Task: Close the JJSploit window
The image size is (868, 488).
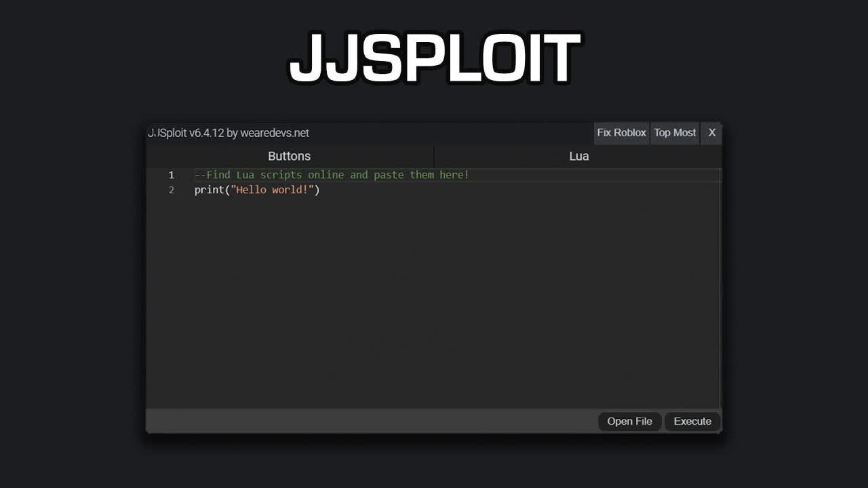Action: point(711,133)
